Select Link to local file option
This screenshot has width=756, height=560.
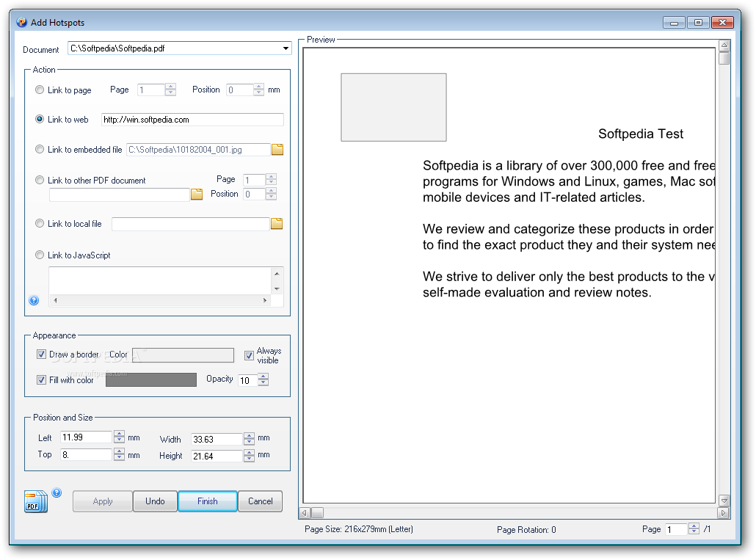coord(40,223)
